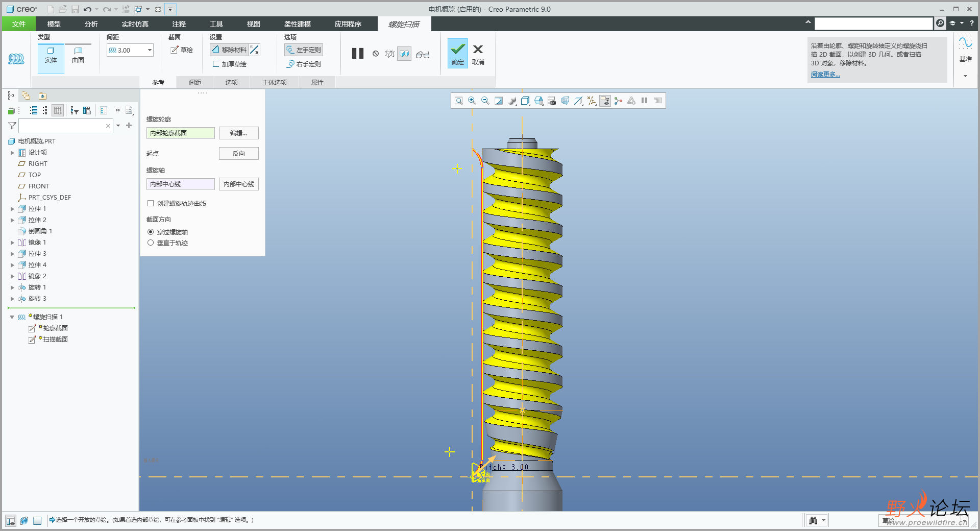The image size is (980, 531).
Task: Click the Regenerate icon in quick access toolbar
Action: (126, 9)
